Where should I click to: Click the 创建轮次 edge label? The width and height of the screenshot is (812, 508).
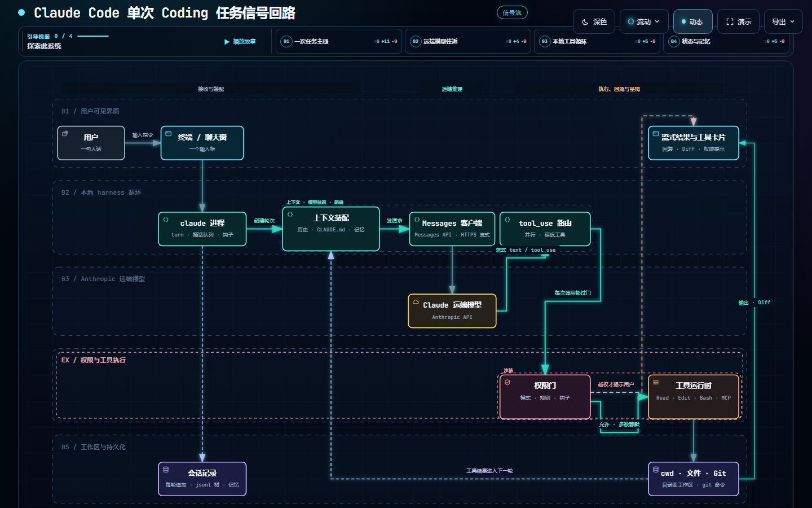264,221
